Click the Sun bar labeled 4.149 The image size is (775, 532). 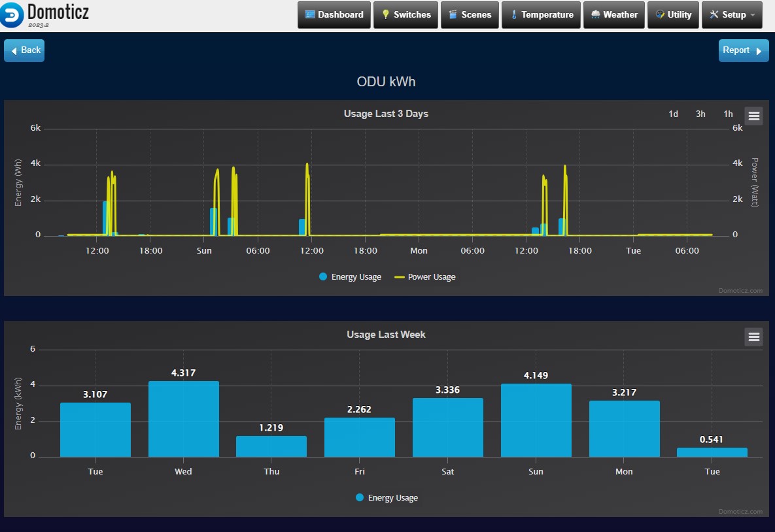(x=536, y=420)
